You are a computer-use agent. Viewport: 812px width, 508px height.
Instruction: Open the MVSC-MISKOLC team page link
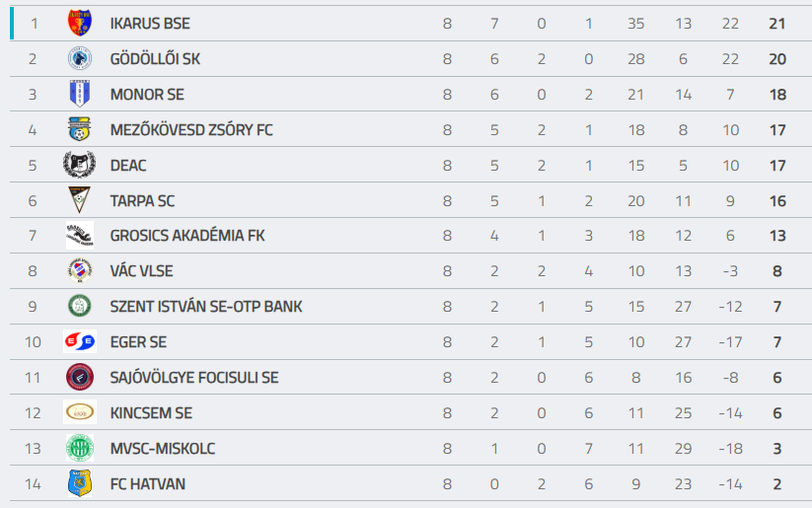tap(163, 449)
